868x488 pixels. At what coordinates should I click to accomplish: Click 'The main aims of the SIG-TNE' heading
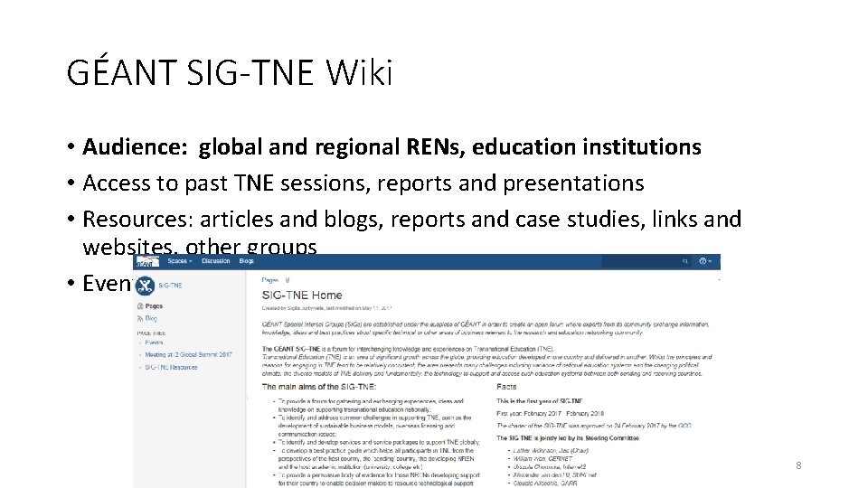click(318, 387)
